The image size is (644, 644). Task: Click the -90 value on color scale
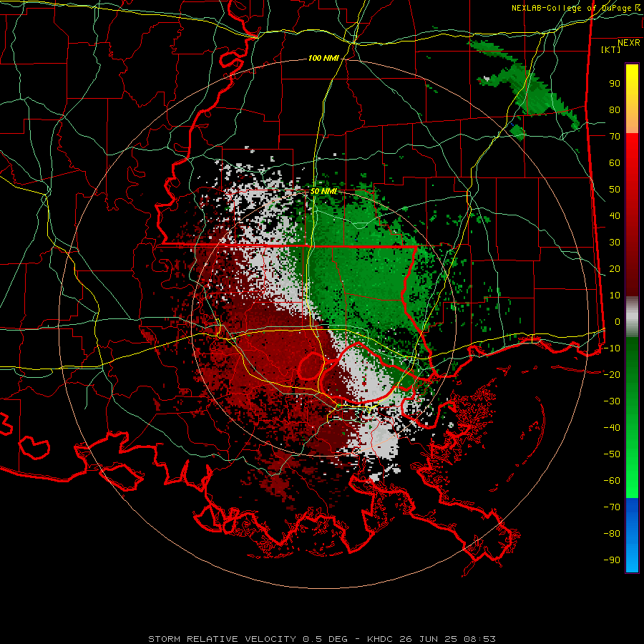[x=612, y=560]
